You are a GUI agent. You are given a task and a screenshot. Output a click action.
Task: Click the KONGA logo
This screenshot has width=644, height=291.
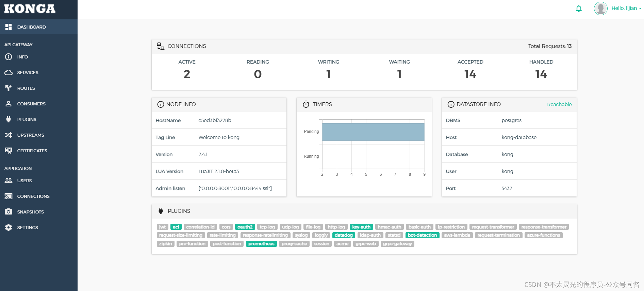click(30, 9)
